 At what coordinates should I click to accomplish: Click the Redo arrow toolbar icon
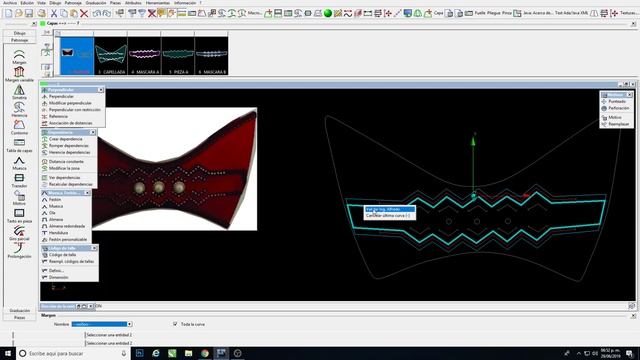106,13
